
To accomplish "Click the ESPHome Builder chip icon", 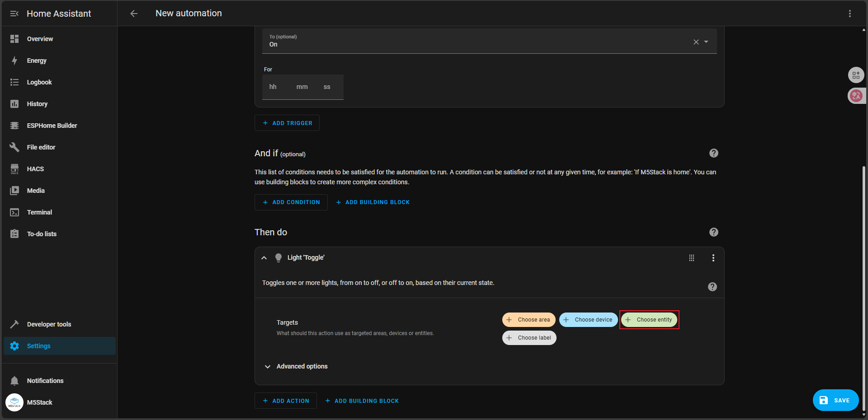I will coord(14,126).
